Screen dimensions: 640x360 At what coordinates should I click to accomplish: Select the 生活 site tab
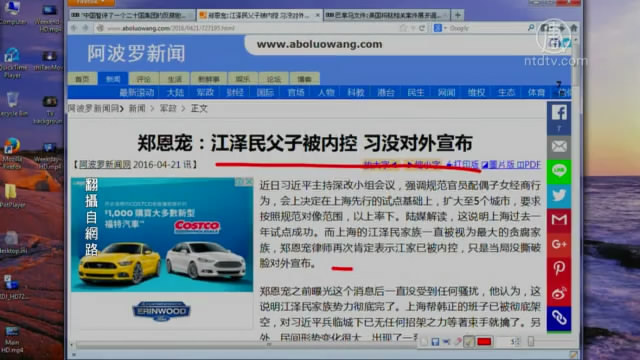[174, 79]
